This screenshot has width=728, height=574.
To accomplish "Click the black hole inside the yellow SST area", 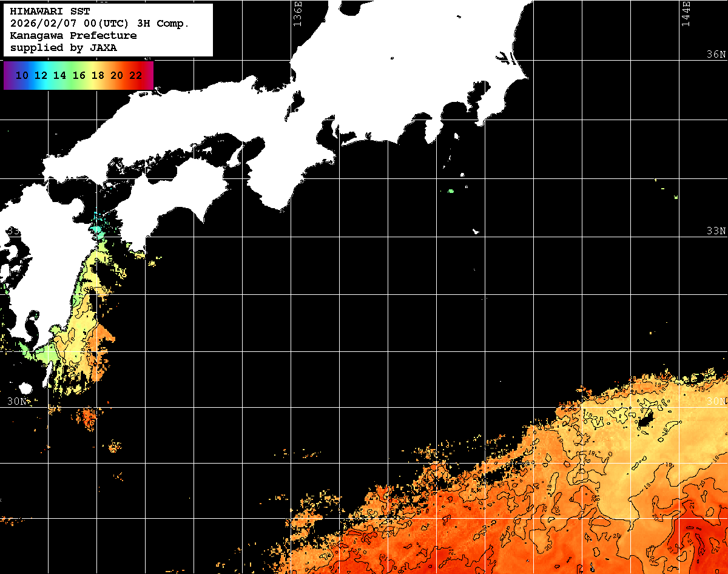I will coord(644,419).
